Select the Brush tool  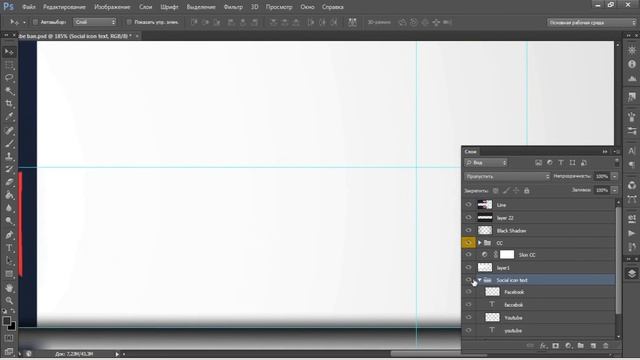tap(9, 143)
